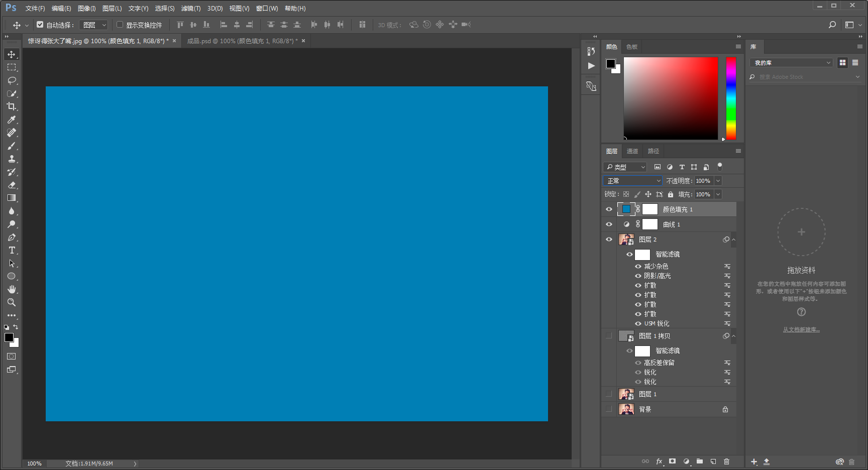Screen dimensions: 868x470
Task: Select the History Brush tool
Action: coord(12,172)
